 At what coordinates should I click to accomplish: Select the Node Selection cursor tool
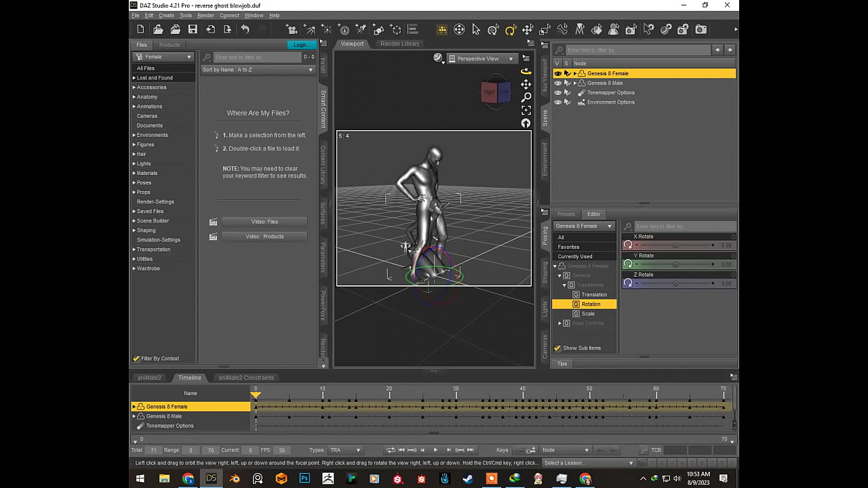click(477, 29)
